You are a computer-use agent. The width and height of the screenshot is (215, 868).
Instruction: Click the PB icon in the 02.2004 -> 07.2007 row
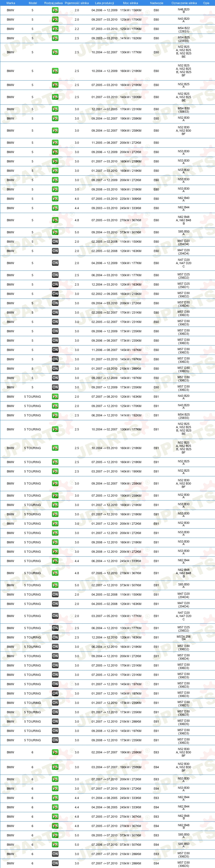pyautogui.click(x=55, y=753)
